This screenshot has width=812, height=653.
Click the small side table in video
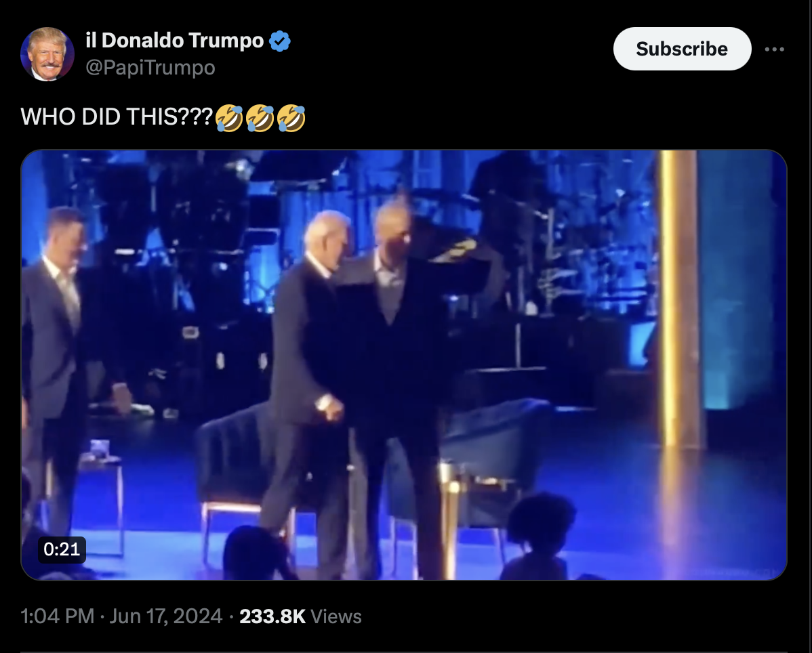click(101, 497)
